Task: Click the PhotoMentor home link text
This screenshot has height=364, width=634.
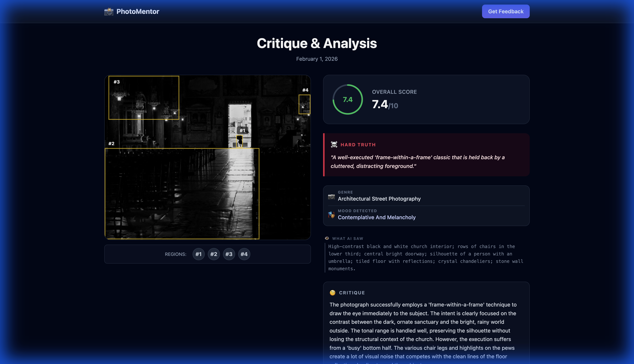Action: click(x=138, y=12)
